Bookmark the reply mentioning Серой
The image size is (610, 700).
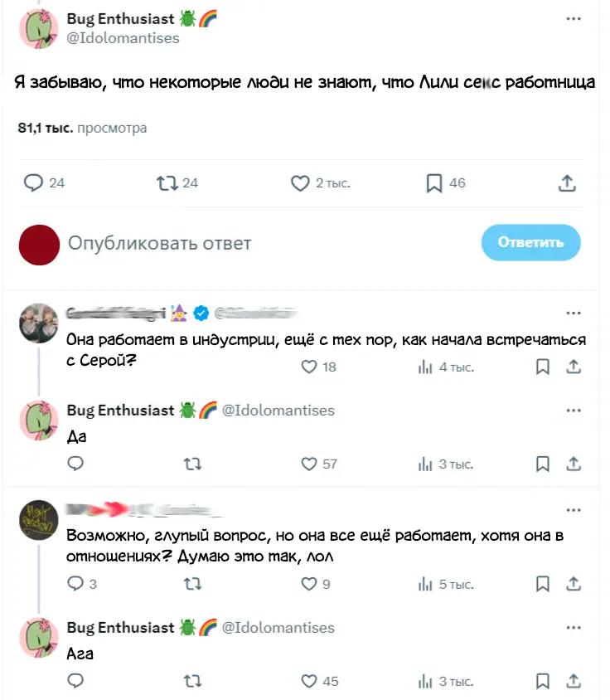point(542,367)
